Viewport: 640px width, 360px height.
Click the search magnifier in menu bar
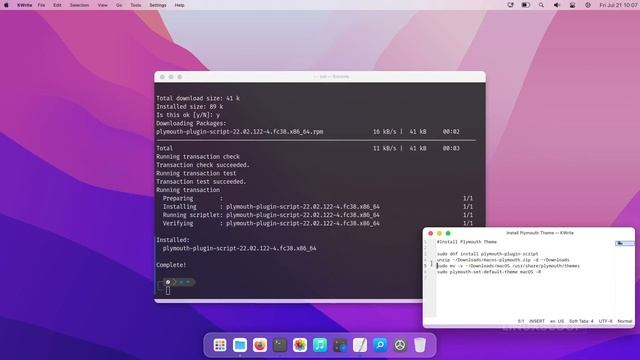(541, 5)
